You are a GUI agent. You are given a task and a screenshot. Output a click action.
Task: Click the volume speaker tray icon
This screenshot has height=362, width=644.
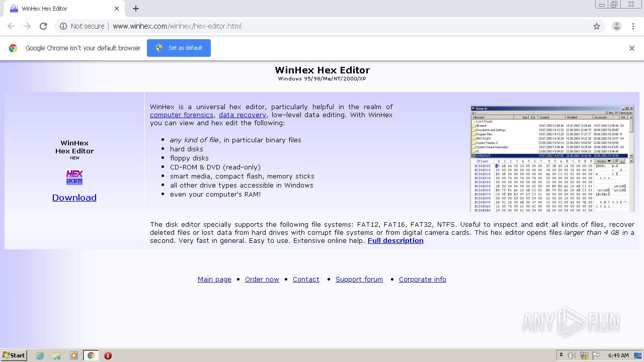coord(572,355)
